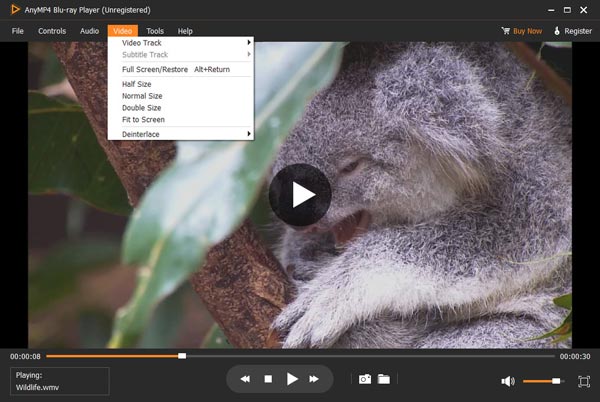Click the Buy Now link

[528, 31]
